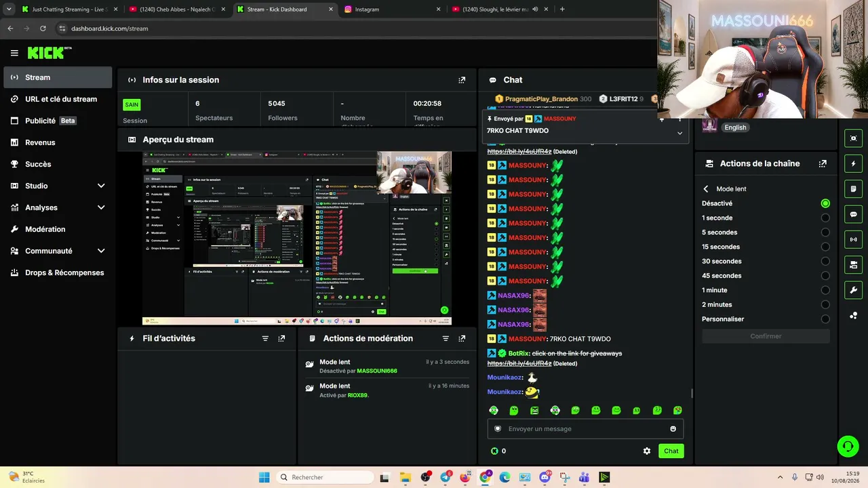868x488 pixels.
Task: Toggle the channel actions camera widget in right rail
Action: 853,264
